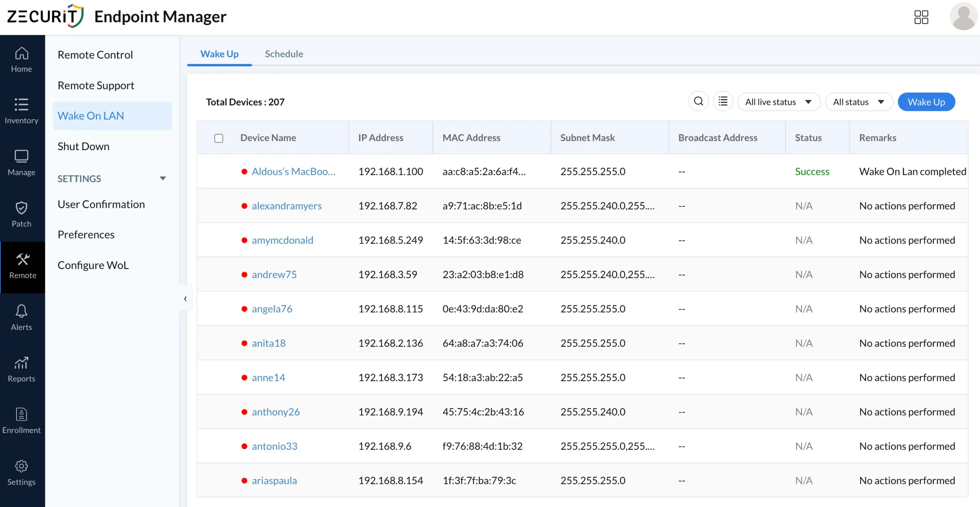Open andrew75 device link

(274, 275)
